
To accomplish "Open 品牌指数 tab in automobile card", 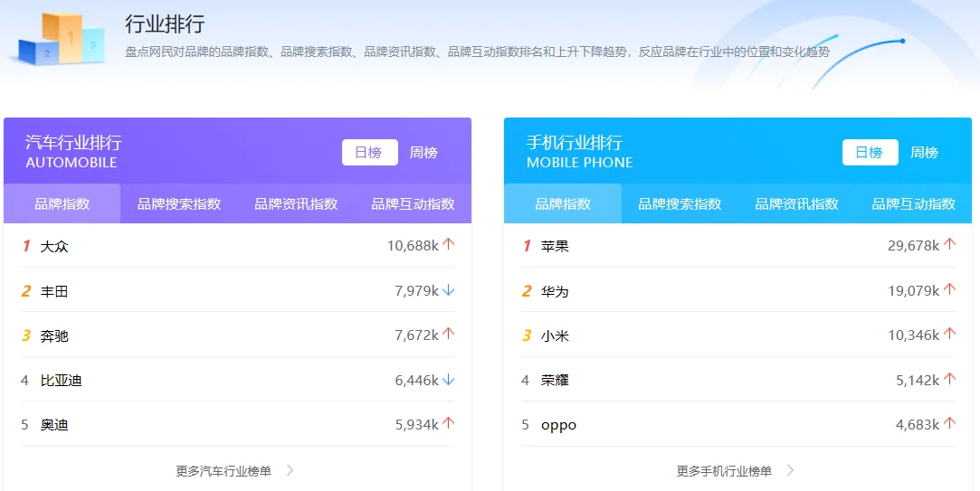I will click(x=62, y=203).
